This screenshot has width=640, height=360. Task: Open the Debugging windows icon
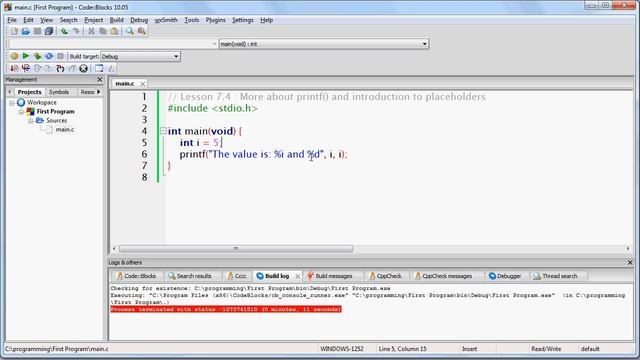99,69
